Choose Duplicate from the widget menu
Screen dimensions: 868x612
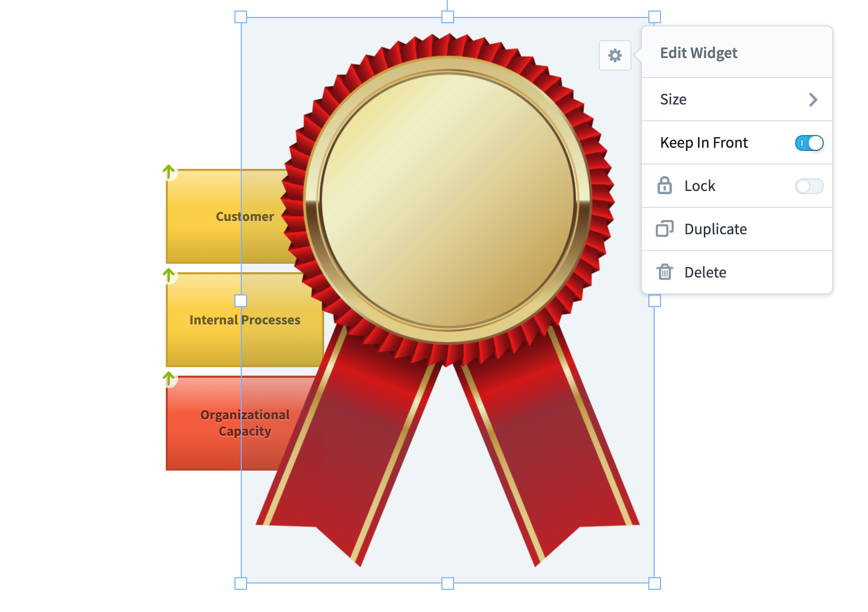[737, 230]
